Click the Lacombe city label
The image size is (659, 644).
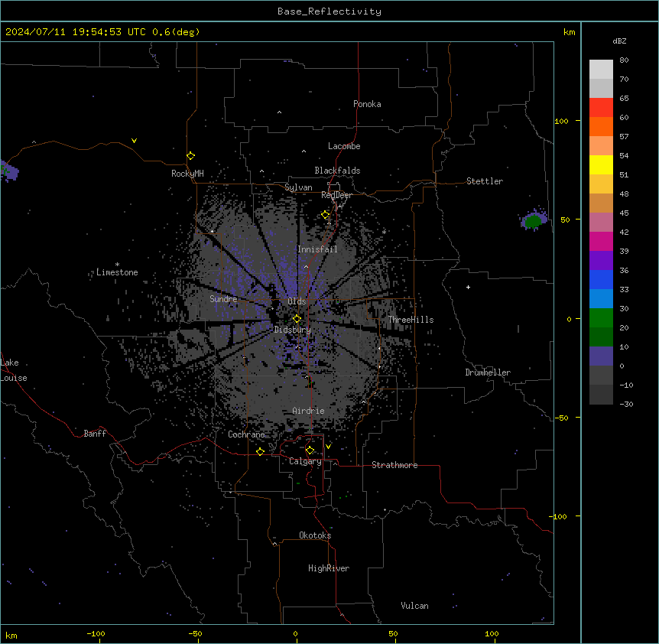(344, 146)
